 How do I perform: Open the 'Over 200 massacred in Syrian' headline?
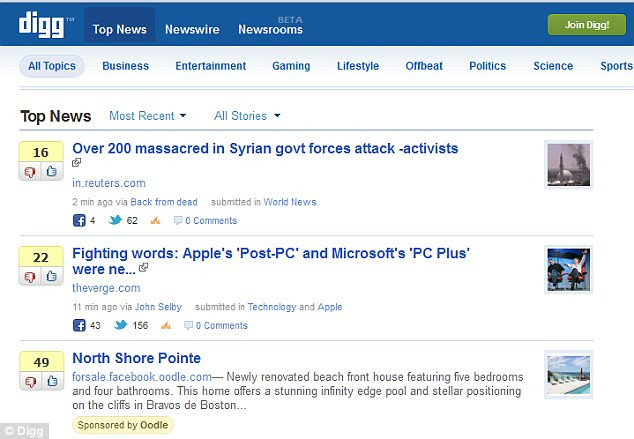(265, 149)
